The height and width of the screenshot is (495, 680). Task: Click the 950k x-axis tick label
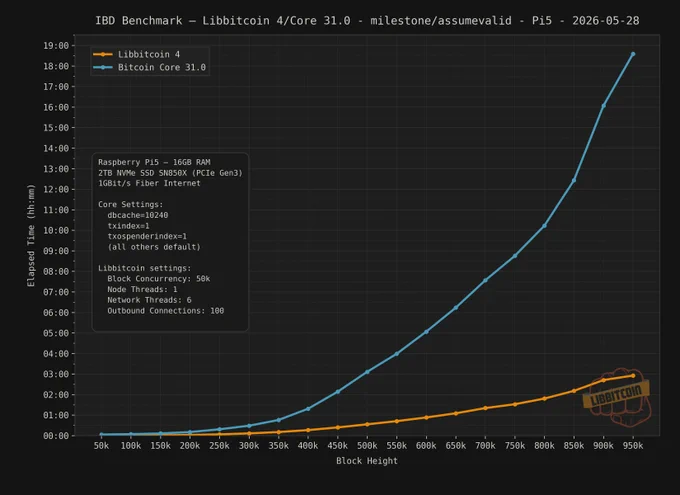click(x=633, y=446)
